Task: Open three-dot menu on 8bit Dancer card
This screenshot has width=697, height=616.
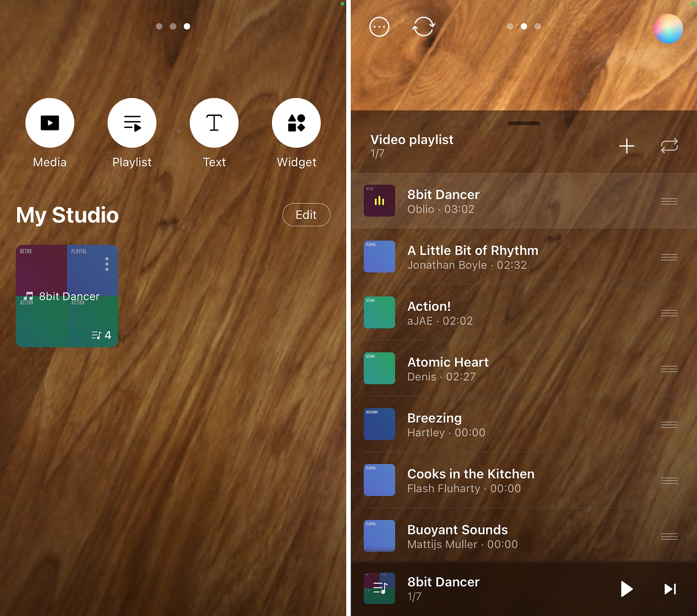Action: [107, 264]
